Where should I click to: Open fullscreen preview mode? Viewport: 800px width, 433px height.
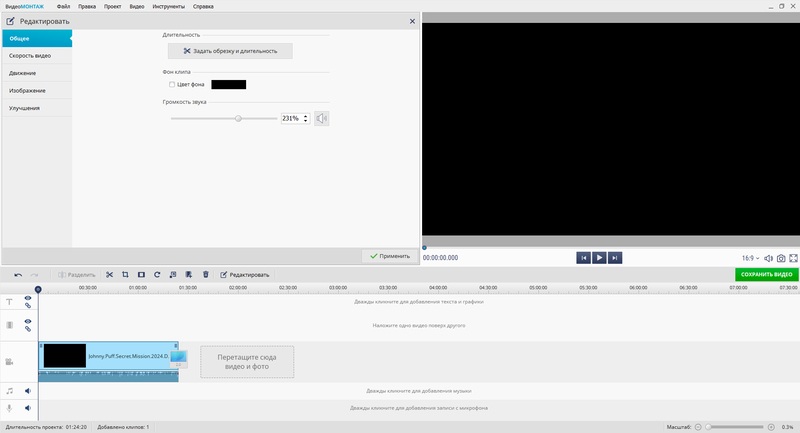(x=793, y=258)
